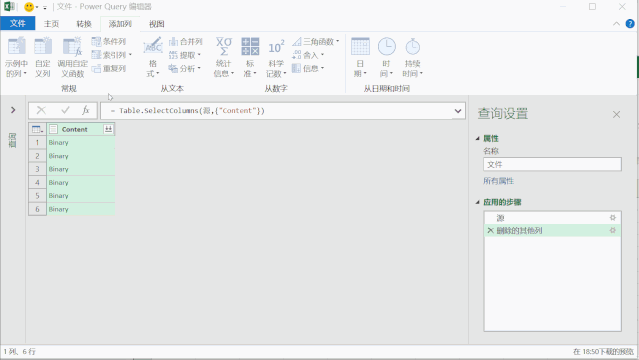
Task: Open Scientific (科学记数) menu
Action: coord(276,57)
